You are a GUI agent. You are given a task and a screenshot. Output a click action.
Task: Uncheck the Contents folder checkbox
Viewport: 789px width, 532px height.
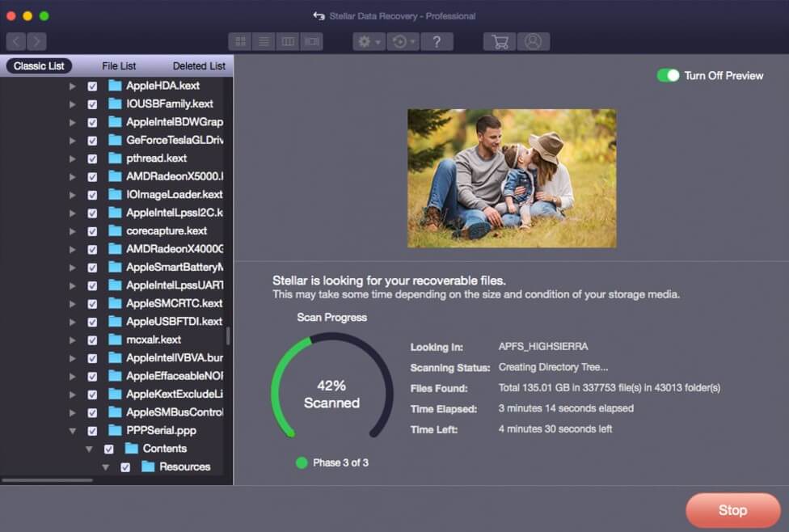click(x=108, y=449)
